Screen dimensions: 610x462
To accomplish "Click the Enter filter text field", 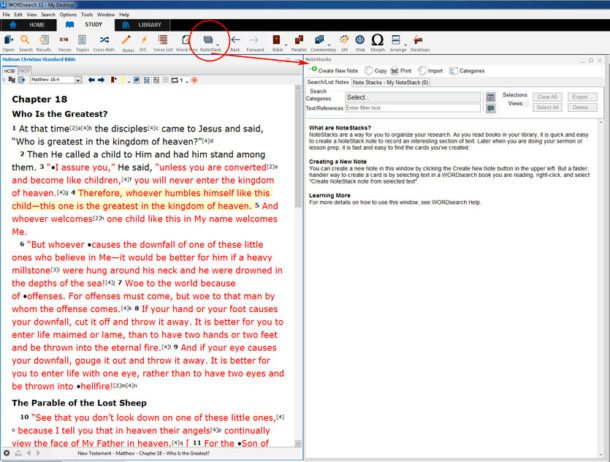I will coord(413,108).
